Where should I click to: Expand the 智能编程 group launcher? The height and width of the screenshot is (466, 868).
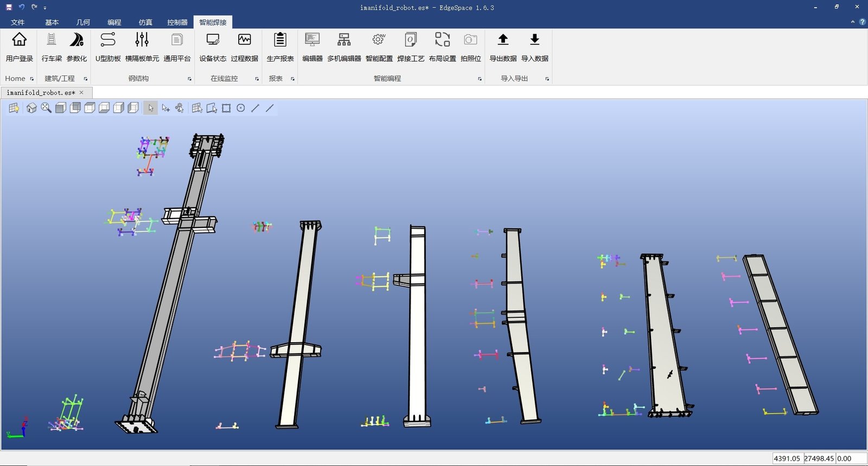(480, 79)
